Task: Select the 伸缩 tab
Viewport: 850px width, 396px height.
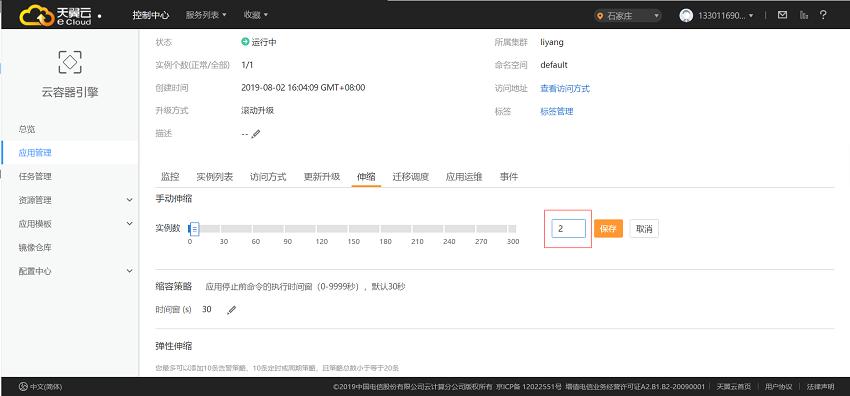Action: (366, 177)
